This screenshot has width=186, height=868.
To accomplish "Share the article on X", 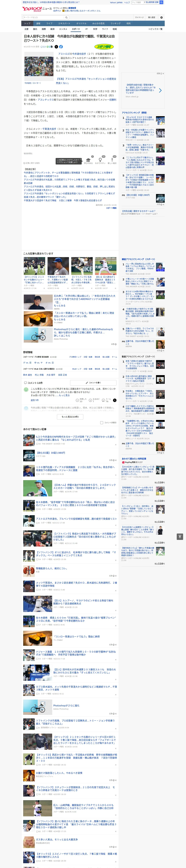I will 56,47.
